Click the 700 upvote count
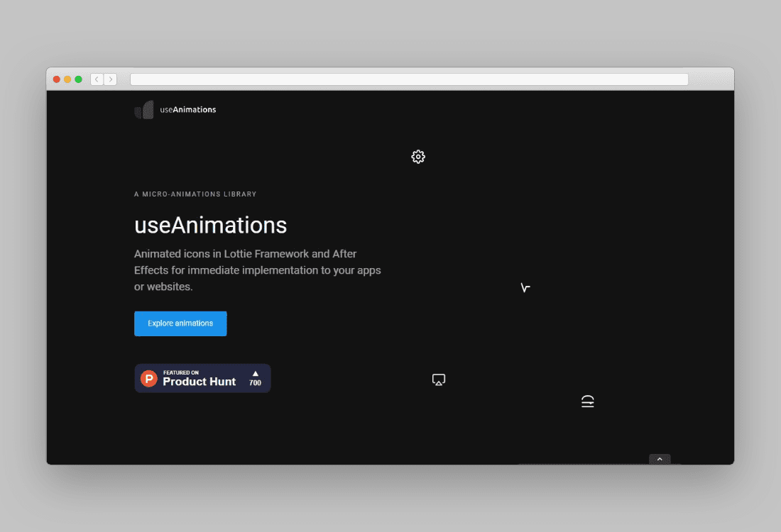 click(x=255, y=383)
